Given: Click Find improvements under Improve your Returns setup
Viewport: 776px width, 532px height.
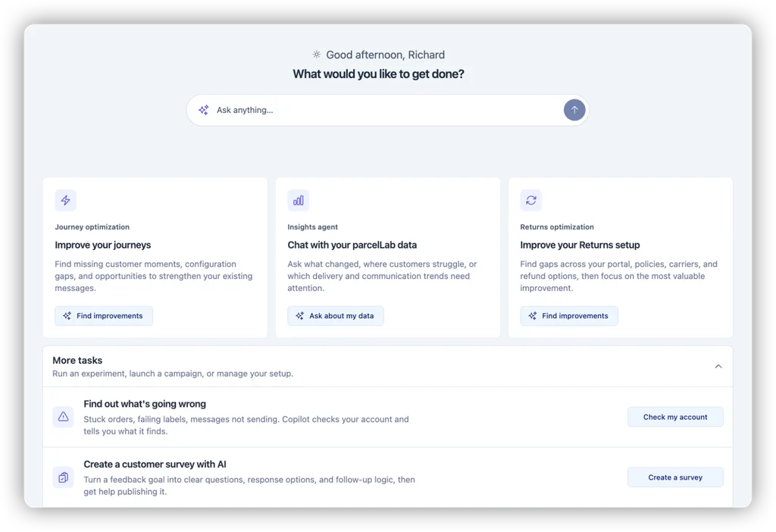Looking at the screenshot, I should tap(569, 316).
